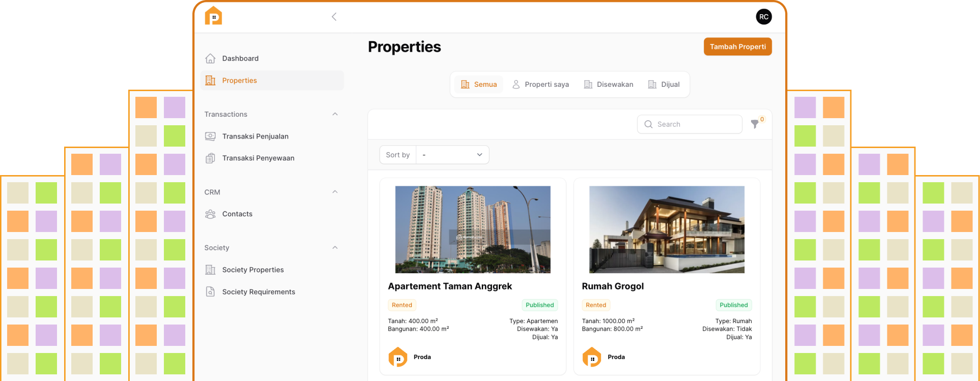
Task: Open the Sort by dropdown
Action: tap(452, 155)
